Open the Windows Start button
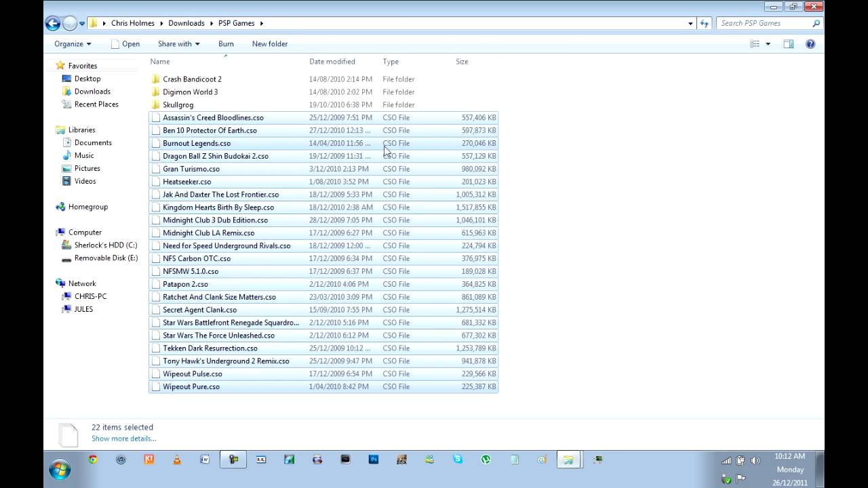Image resolution: width=868 pixels, height=488 pixels. pyautogui.click(x=60, y=468)
